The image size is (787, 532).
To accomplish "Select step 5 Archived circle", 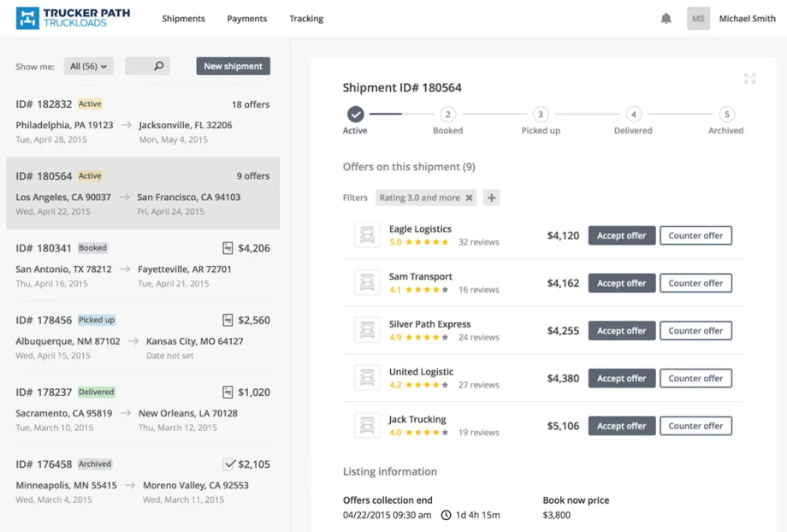I will click(x=726, y=115).
